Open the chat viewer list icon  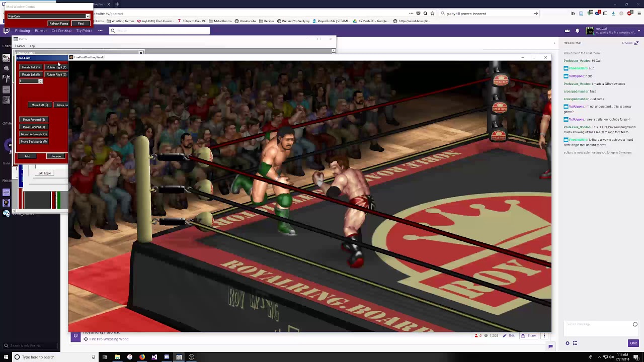(575, 343)
